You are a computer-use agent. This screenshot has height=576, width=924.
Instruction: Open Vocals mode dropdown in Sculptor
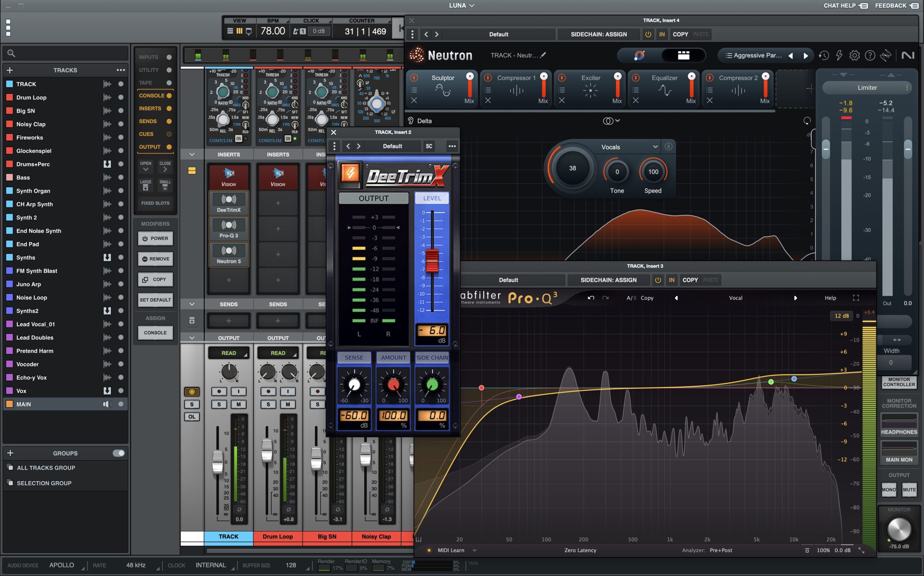(629, 147)
